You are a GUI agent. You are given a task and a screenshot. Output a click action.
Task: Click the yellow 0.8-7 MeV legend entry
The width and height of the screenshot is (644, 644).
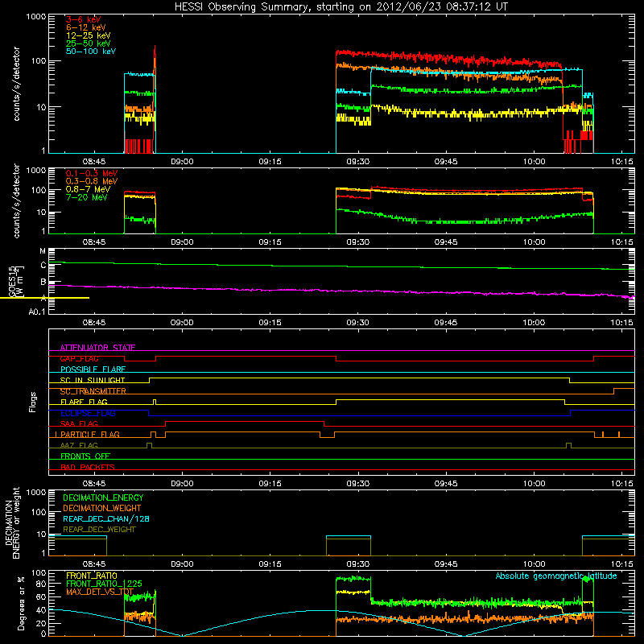89,189
